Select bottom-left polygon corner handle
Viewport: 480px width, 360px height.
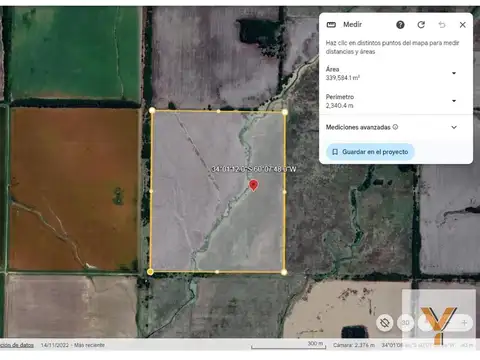point(150,272)
